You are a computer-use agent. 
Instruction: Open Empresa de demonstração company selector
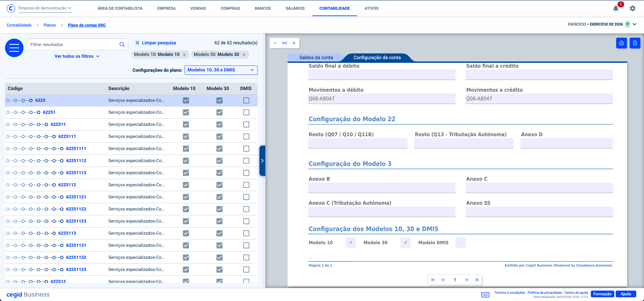point(45,8)
